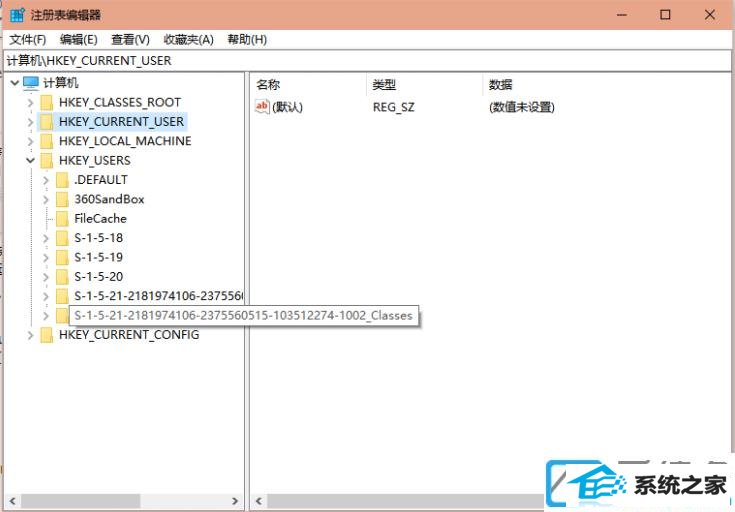Click the S-1-5-19 folder icon
The image size is (735, 512).
(62, 257)
